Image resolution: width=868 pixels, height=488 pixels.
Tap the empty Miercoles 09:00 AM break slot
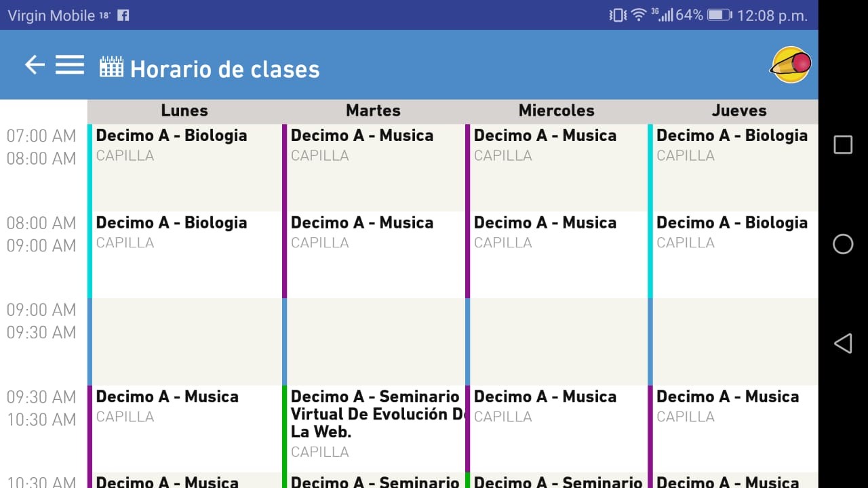[x=557, y=341]
